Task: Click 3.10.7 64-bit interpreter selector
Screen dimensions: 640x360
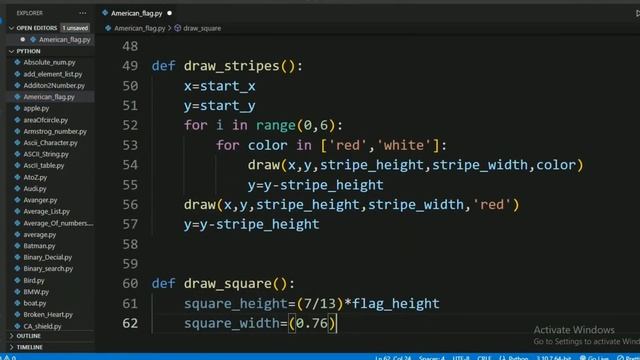Action: [x=553, y=358]
